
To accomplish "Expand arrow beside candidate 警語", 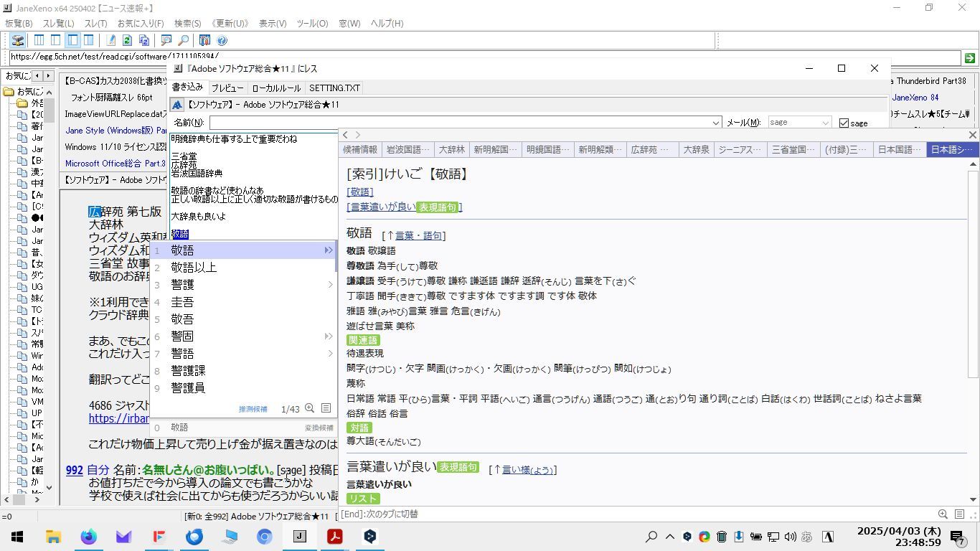I will (x=330, y=354).
